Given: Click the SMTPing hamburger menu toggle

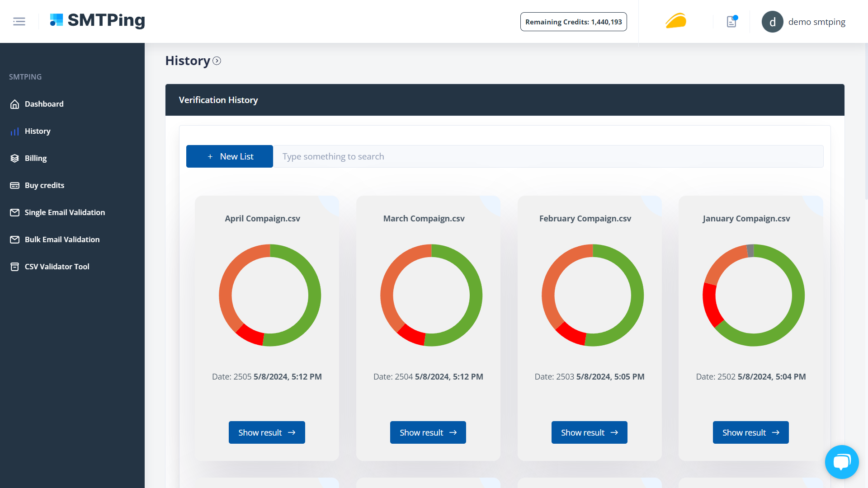Looking at the screenshot, I should pyautogui.click(x=19, y=21).
